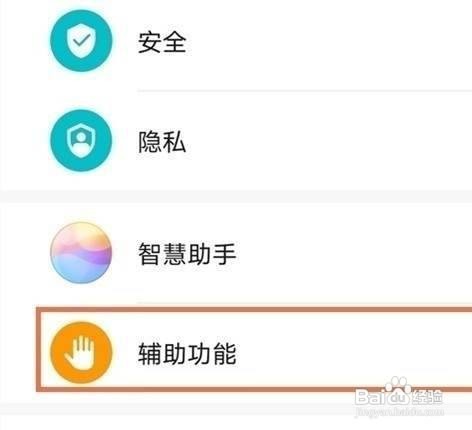Tap the privacy shield-with-person icon

[81, 141]
